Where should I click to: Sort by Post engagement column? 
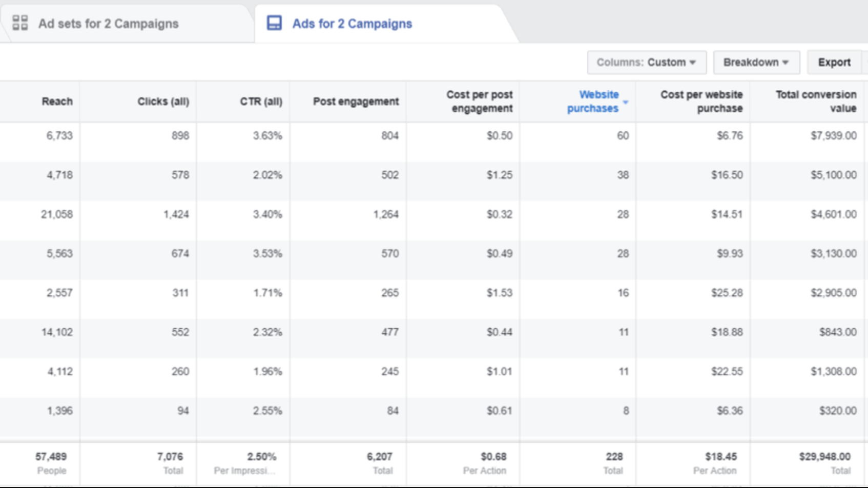pyautogui.click(x=357, y=101)
